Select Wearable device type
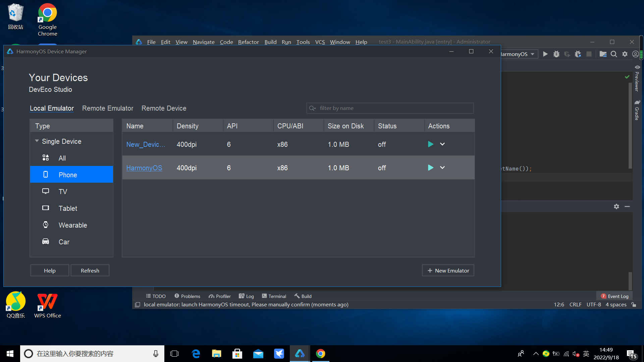The height and width of the screenshot is (362, 644). coord(71,225)
